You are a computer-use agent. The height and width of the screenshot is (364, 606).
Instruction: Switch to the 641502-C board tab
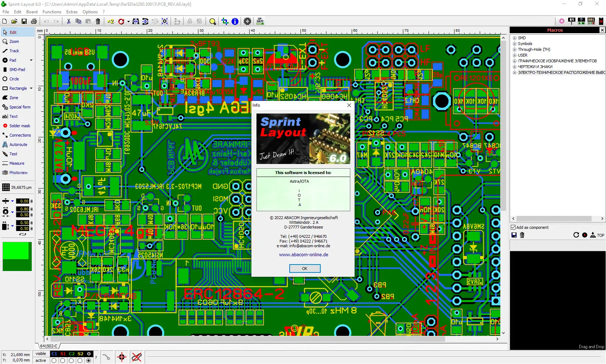[x=49, y=346]
